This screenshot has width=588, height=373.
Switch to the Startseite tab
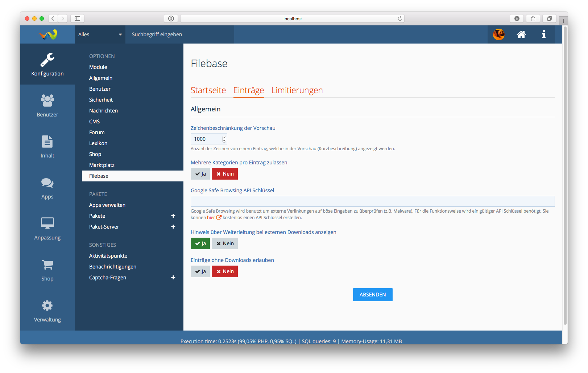(208, 90)
